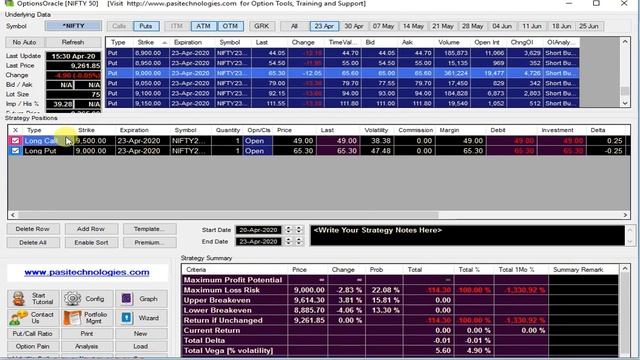The width and height of the screenshot is (640, 360).
Task: Click the Strategy Summary scrollbar up arrow
Action: coord(625,269)
